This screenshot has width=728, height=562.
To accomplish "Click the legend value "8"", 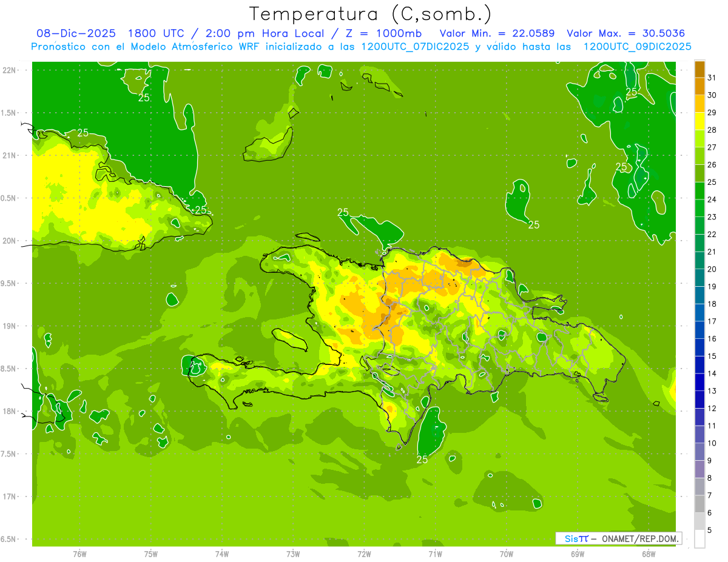I will point(709,478).
